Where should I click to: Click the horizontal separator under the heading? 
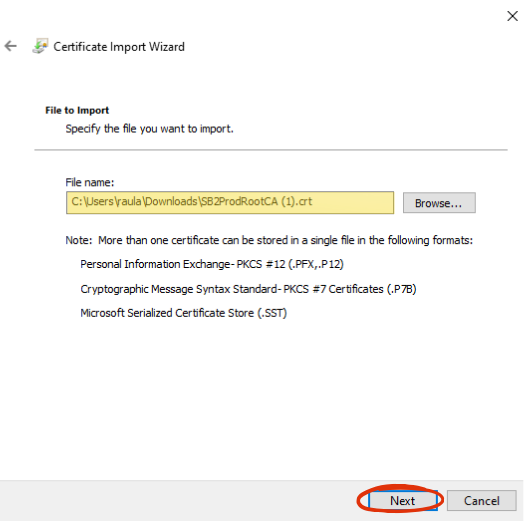click(x=271, y=150)
